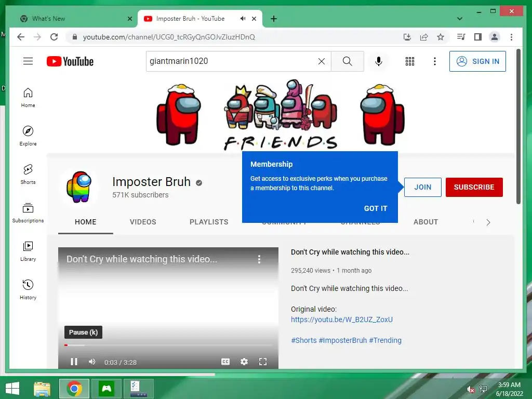532x399 pixels.
Task: Open the #Shorts hashtag link
Action: pyautogui.click(x=303, y=340)
